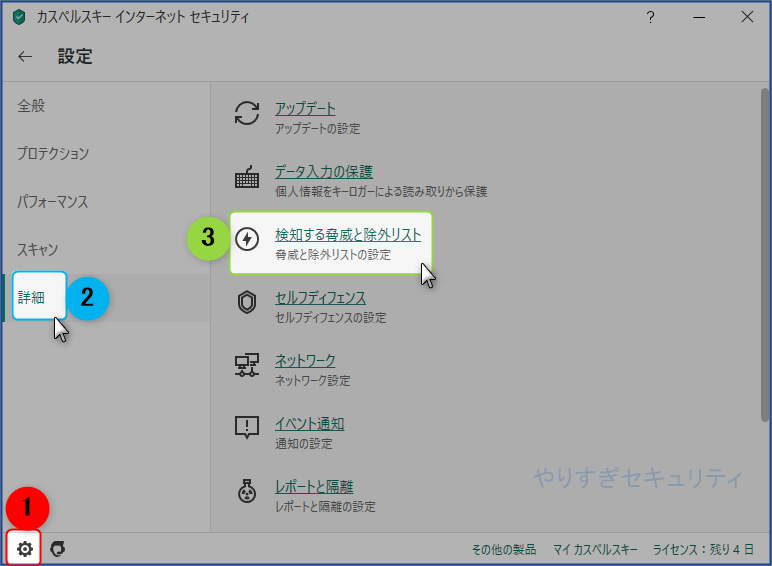Close the Kaspersky window
772x566 pixels.
[747, 17]
